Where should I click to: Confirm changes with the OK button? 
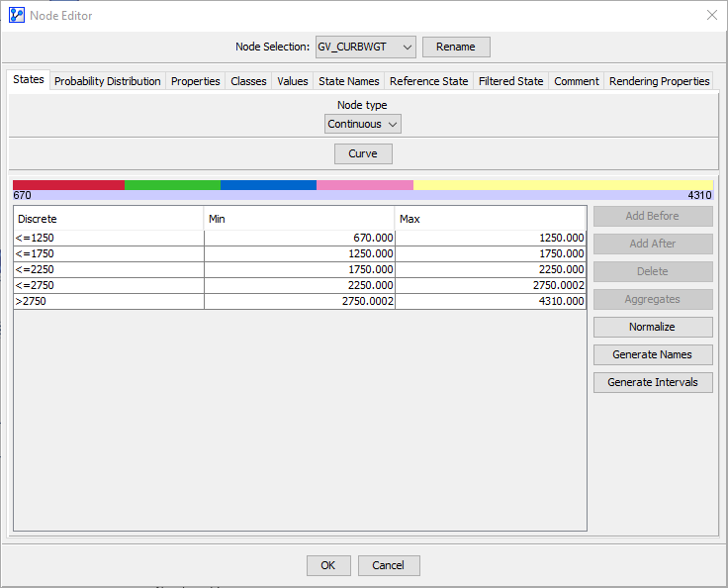[x=327, y=565]
